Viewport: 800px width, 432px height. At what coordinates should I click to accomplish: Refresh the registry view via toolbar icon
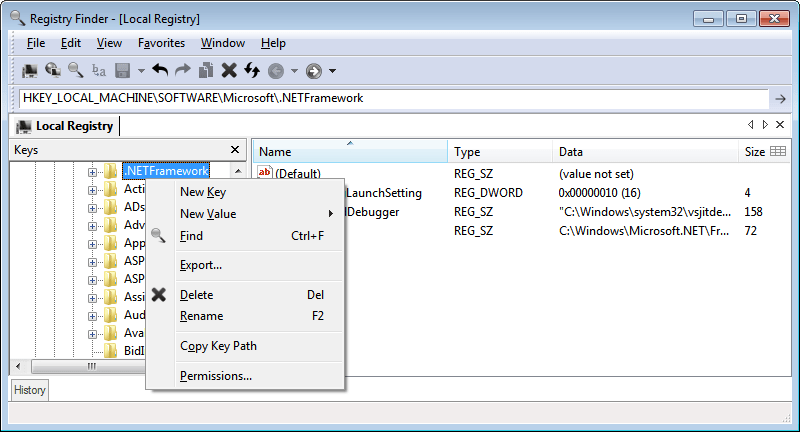tap(251, 70)
